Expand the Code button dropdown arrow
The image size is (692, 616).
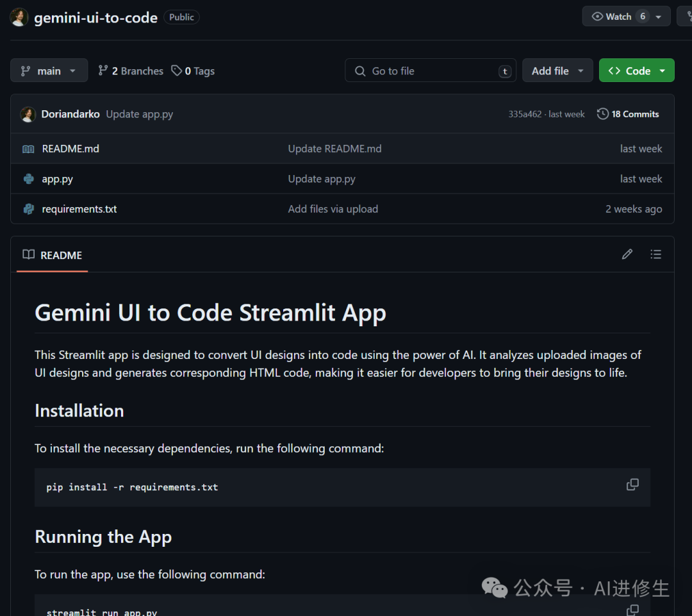[663, 71]
